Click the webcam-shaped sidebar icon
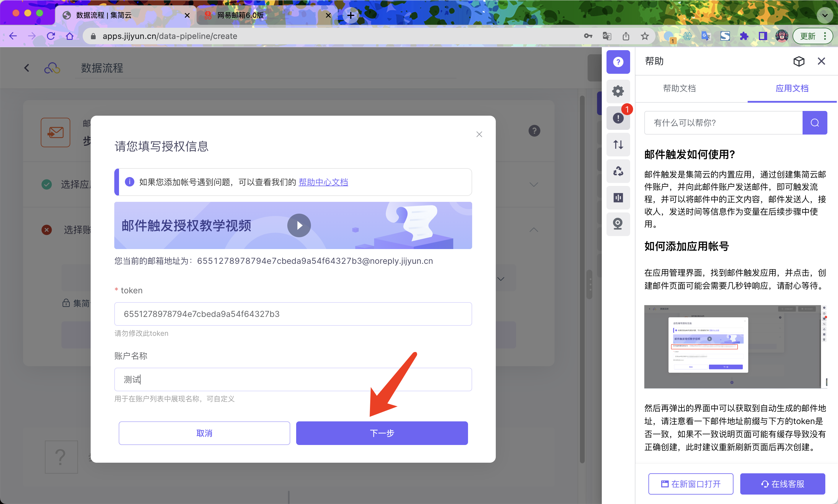The height and width of the screenshot is (504, 838). [x=618, y=224]
